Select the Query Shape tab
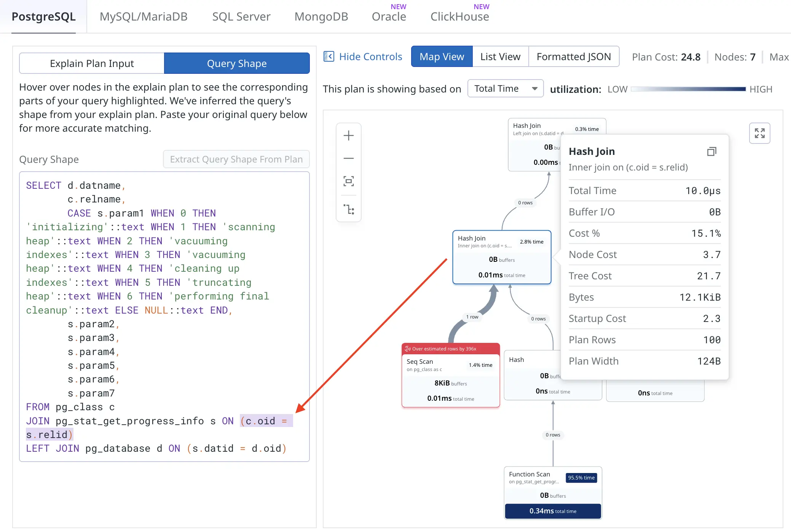This screenshot has height=532, width=791. (236, 63)
